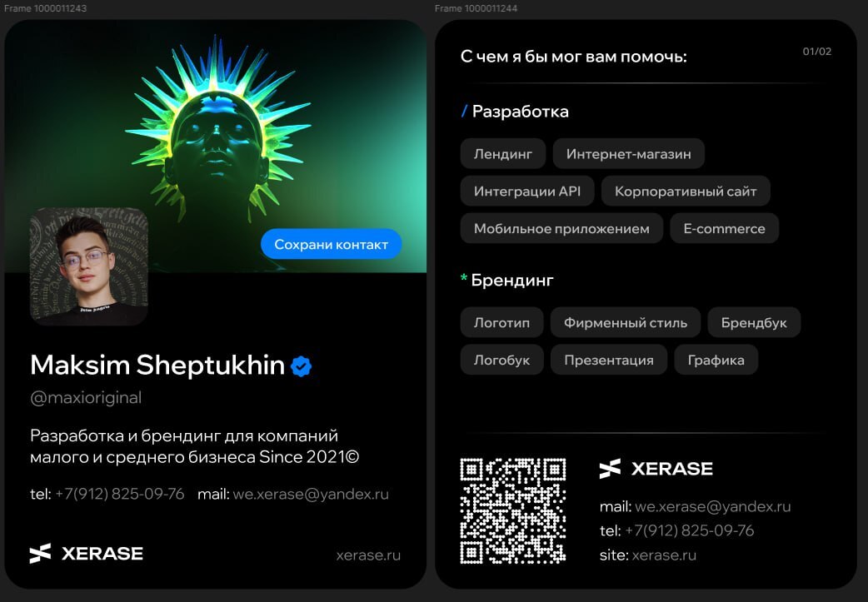Open the xerase.ru link on left card
The height and width of the screenshot is (602, 868).
[368, 555]
